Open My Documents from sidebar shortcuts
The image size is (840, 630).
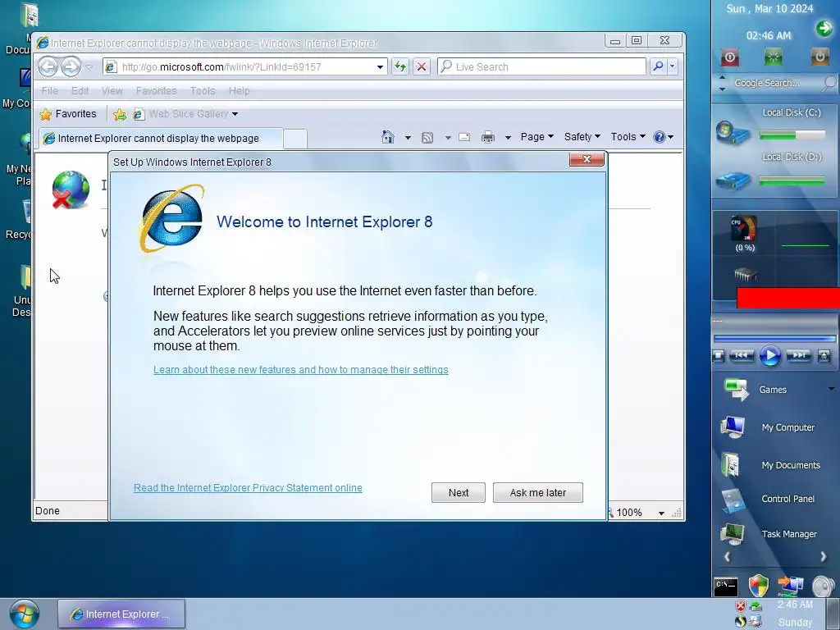point(770,464)
